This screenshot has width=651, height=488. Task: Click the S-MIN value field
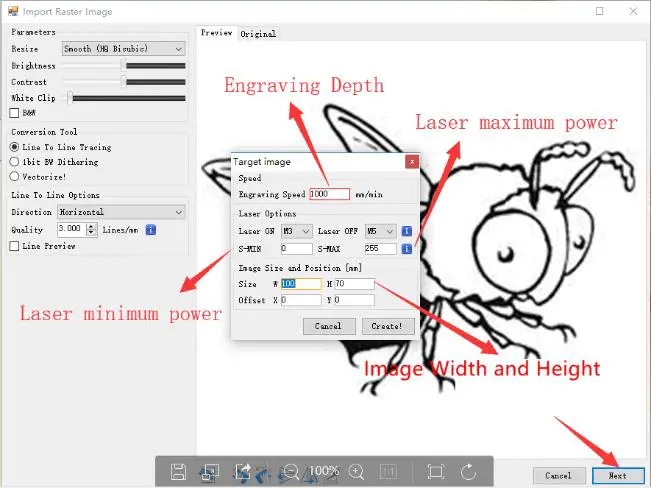pyautogui.click(x=296, y=249)
